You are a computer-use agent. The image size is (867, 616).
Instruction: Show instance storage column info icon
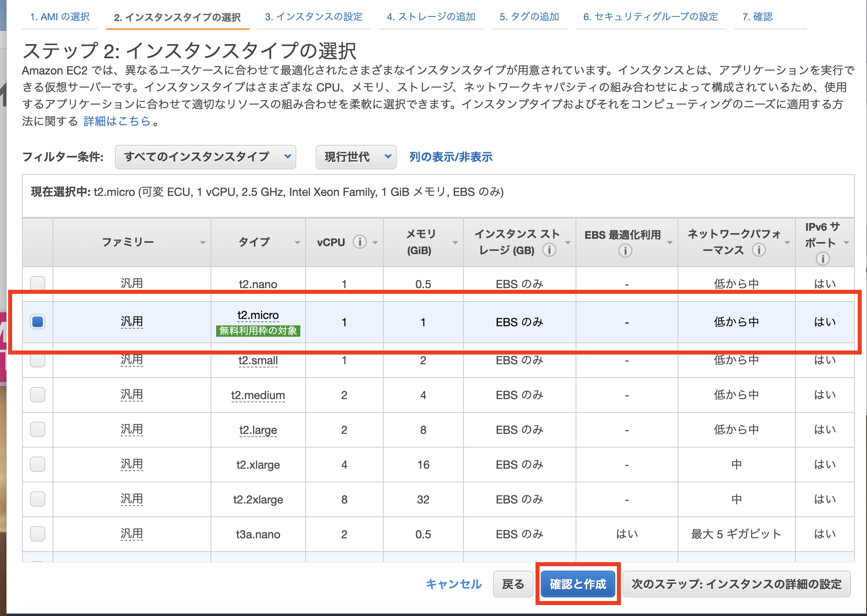pyautogui.click(x=549, y=250)
